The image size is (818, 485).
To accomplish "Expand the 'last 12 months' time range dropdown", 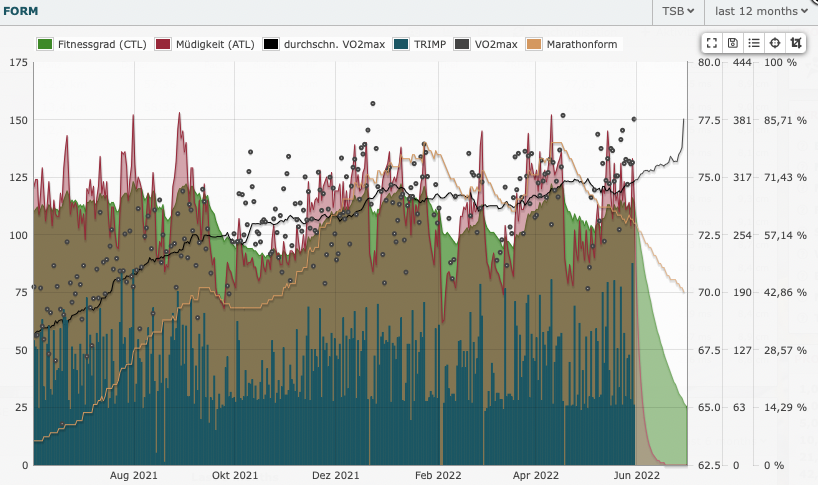I will (760, 11).
